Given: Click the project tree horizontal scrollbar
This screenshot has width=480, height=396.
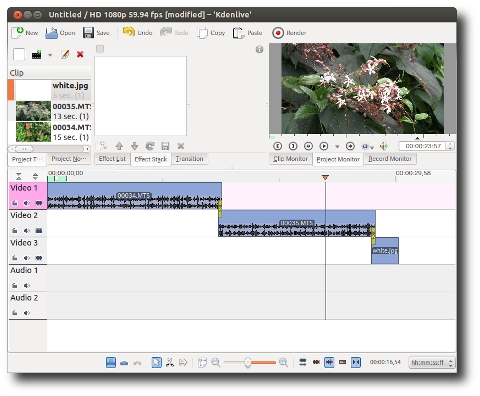Looking at the screenshot, I should point(49,148).
